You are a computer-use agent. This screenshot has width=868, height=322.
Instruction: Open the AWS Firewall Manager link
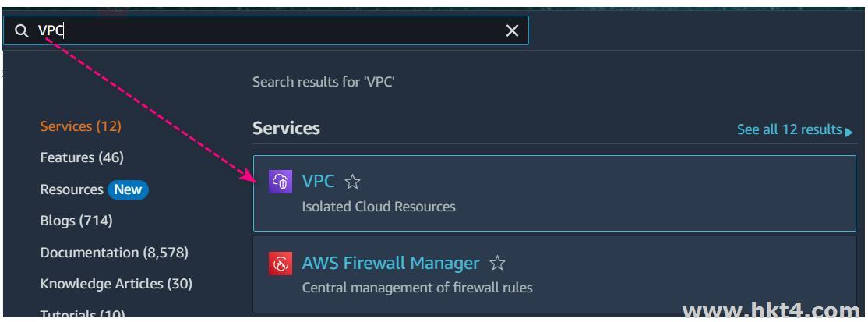coord(390,264)
